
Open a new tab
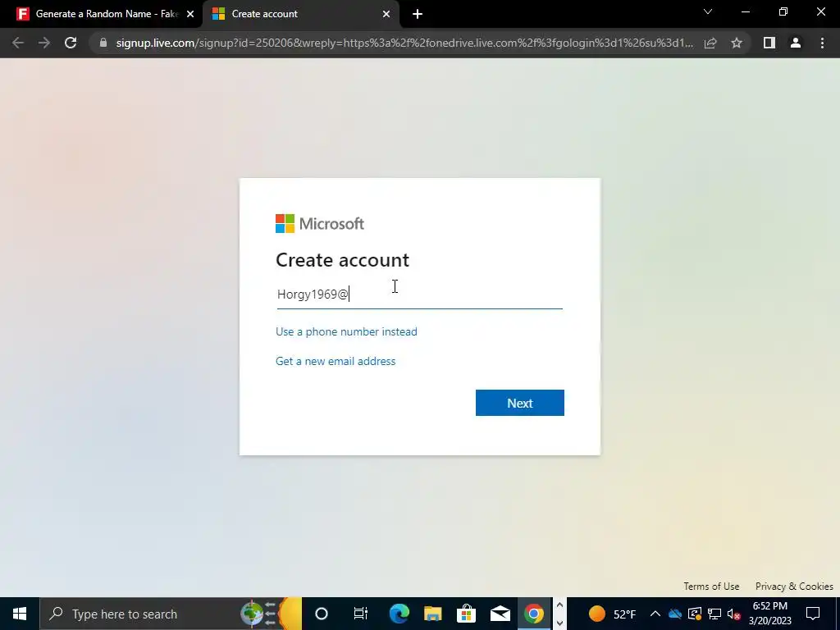point(418,14)
